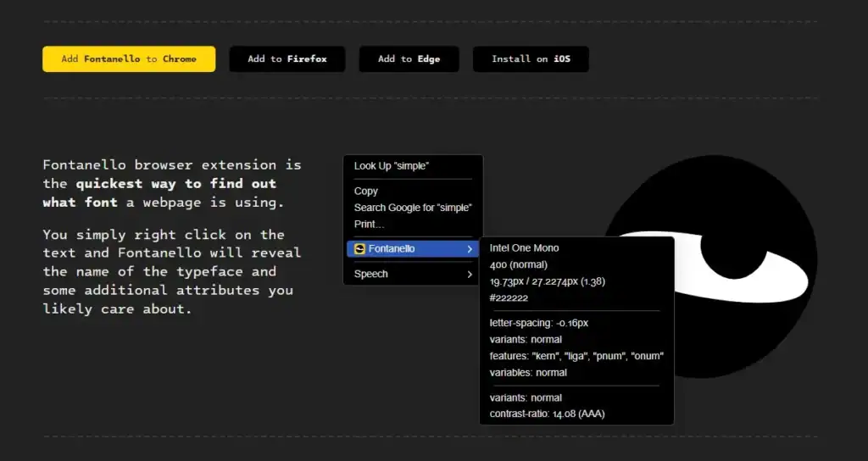Click the Add to Edge button
Image resolution: width=868 pixels, height=461 pixels.
pos(409,58)
